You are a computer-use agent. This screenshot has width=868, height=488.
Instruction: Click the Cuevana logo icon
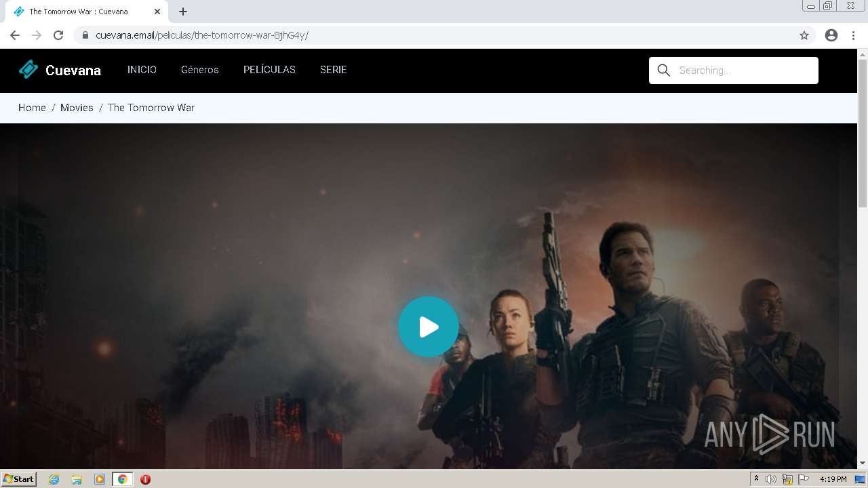[x=28, y=69]
